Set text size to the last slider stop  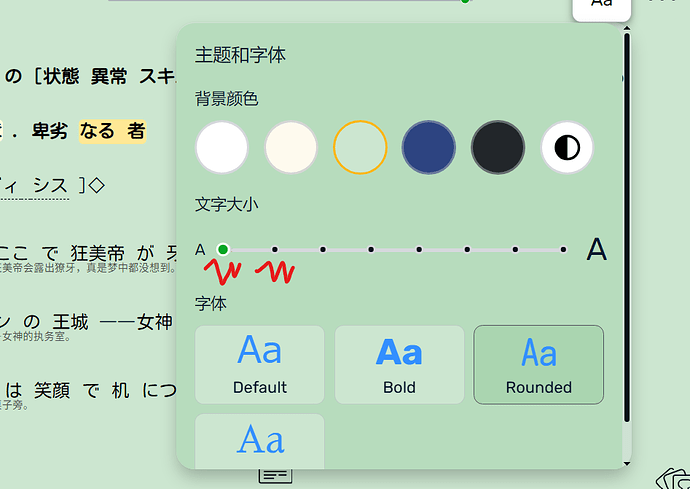[x=563, y=249]
